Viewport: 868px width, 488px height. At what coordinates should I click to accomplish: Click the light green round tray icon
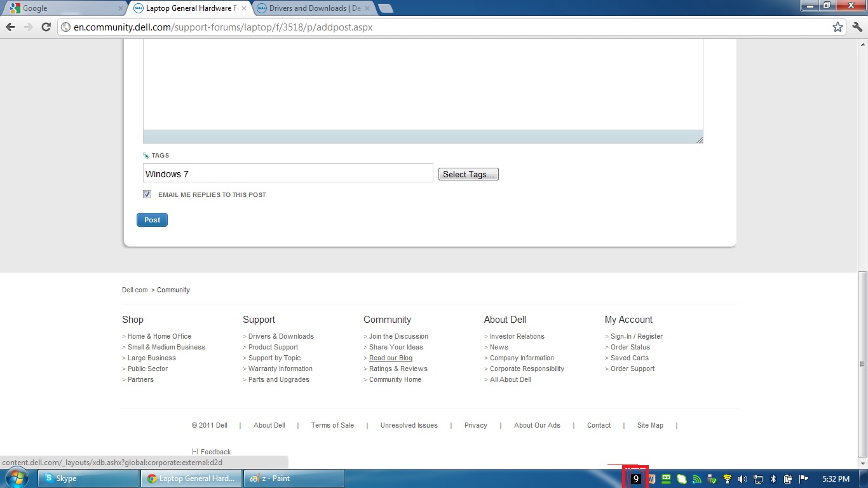coord(682,479)
